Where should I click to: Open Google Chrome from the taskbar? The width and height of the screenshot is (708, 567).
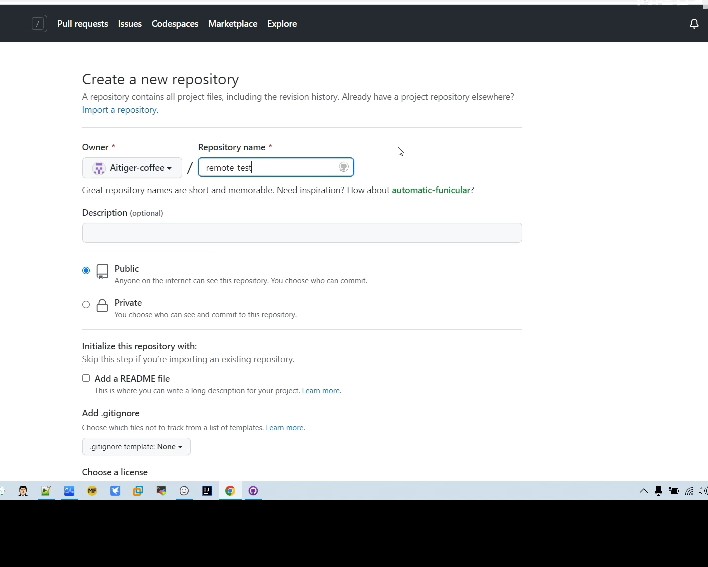click(x=230, y=491)
